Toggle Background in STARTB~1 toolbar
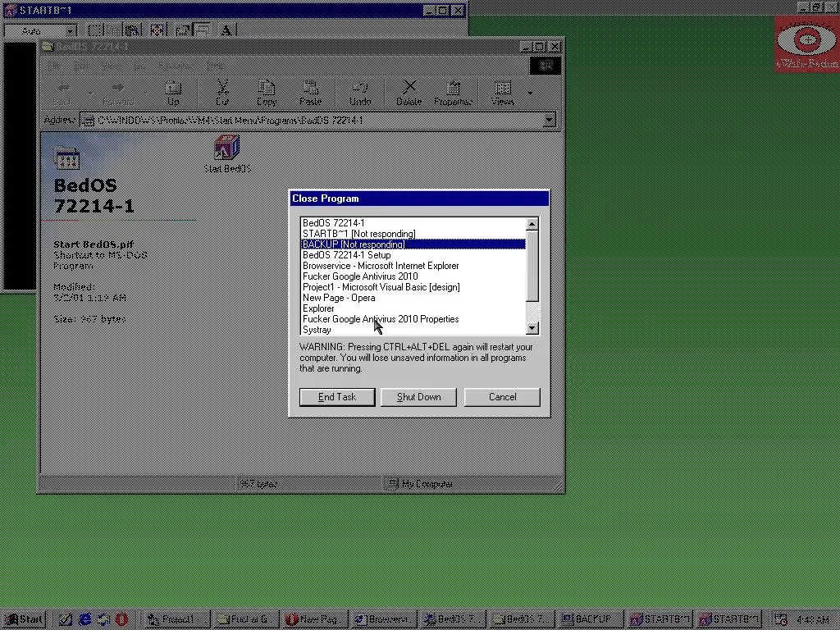This screenshot has width=840, height=630. click(202, 30)
